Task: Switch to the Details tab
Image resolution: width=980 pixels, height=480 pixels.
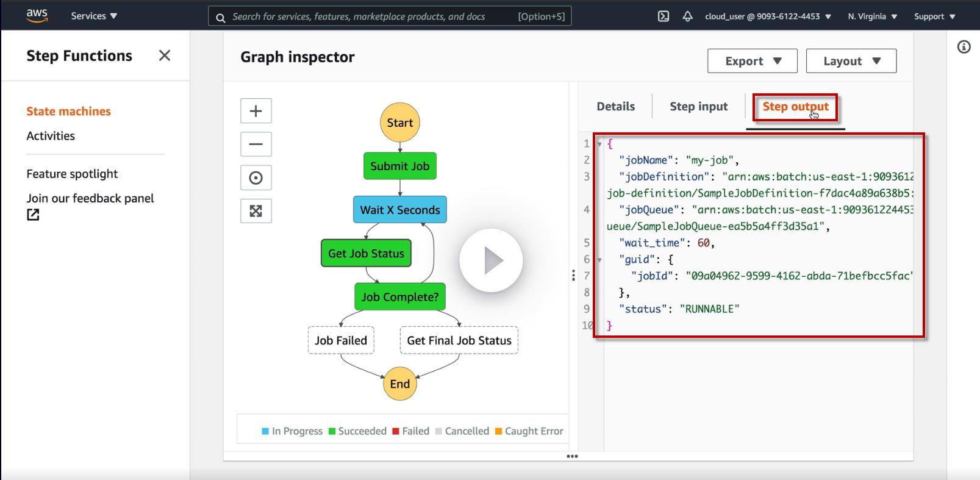Action: pos(615,106)
